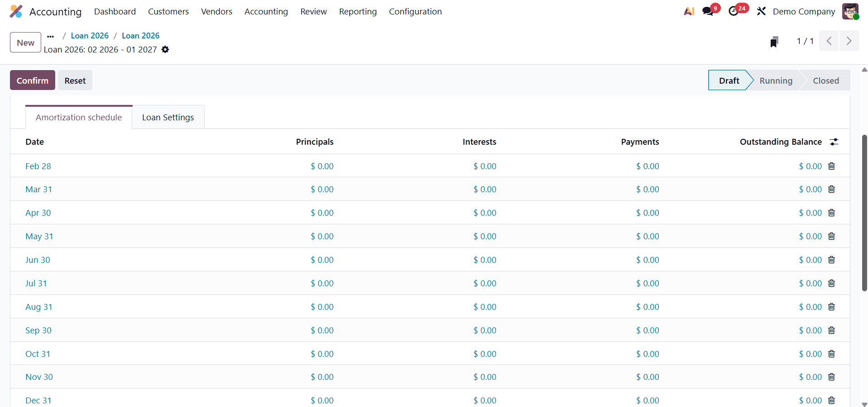Confirm the loan
868x407 pixels.
click(x=32, y=80)
